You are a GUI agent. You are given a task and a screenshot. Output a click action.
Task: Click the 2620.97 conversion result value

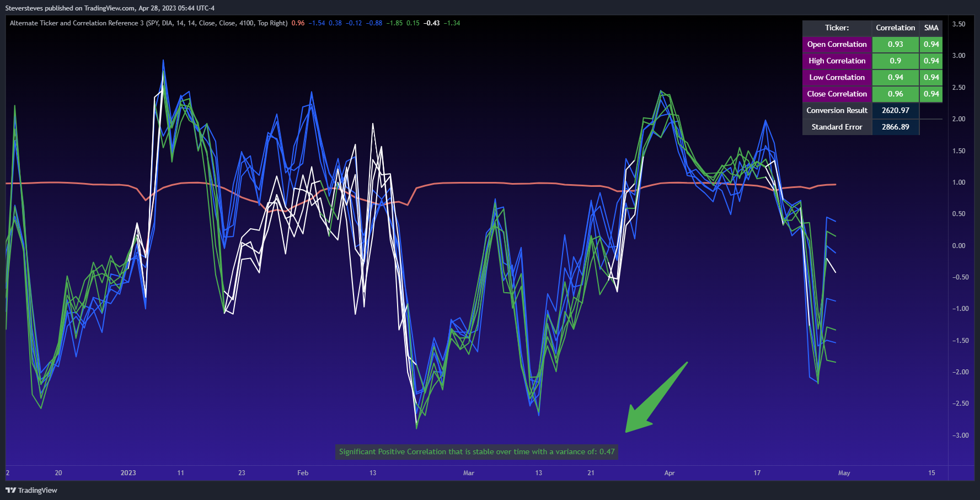[895, 110]
